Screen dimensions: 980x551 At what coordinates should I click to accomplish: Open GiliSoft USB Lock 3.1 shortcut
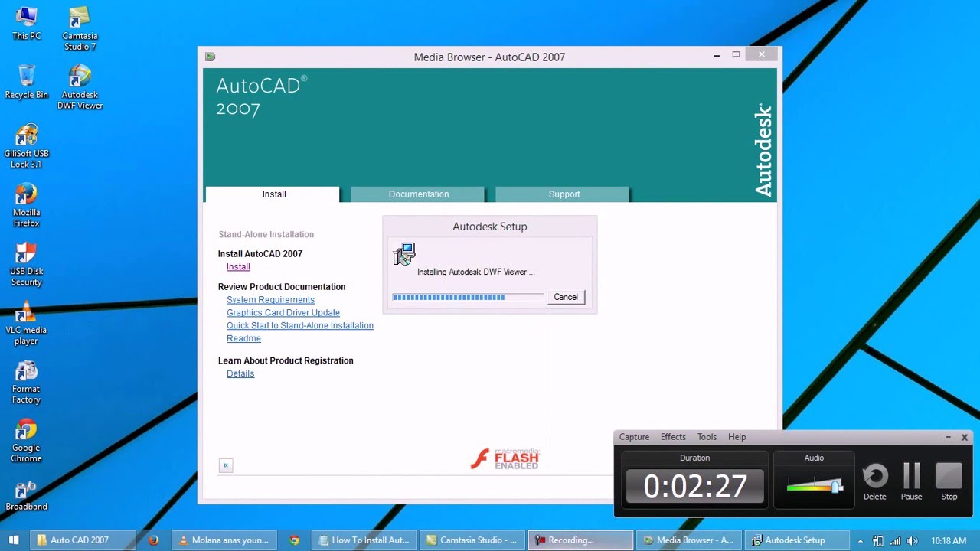(26, 146)
